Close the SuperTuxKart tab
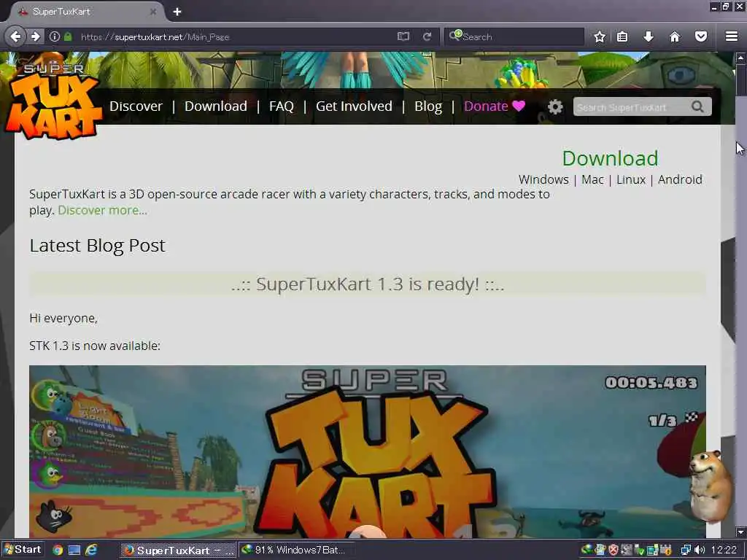Viewport: 747px width, 560px height. coord(153,12)
